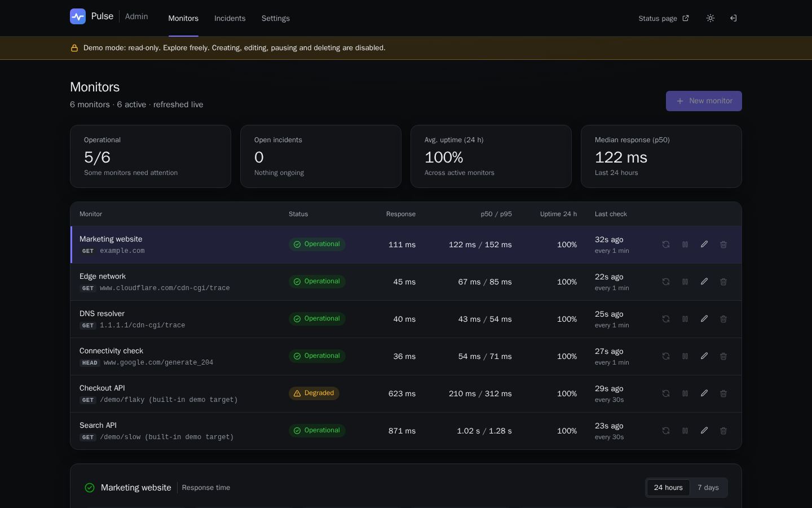Run check now for DNS resolver
812x508 pixels.
666,319
